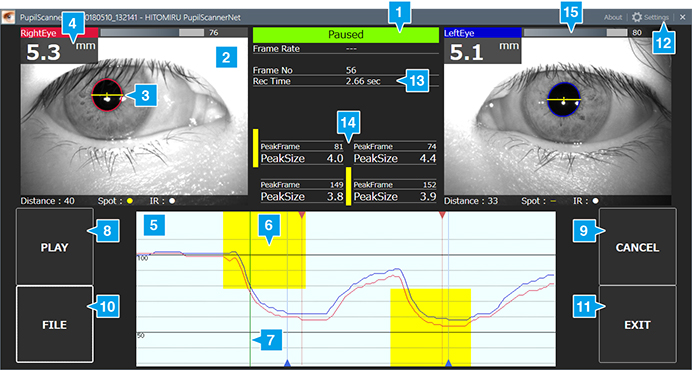Click the EXIT button
Image resolution: width=692 pixels, height=370 pixels.
tap(637, 325)
